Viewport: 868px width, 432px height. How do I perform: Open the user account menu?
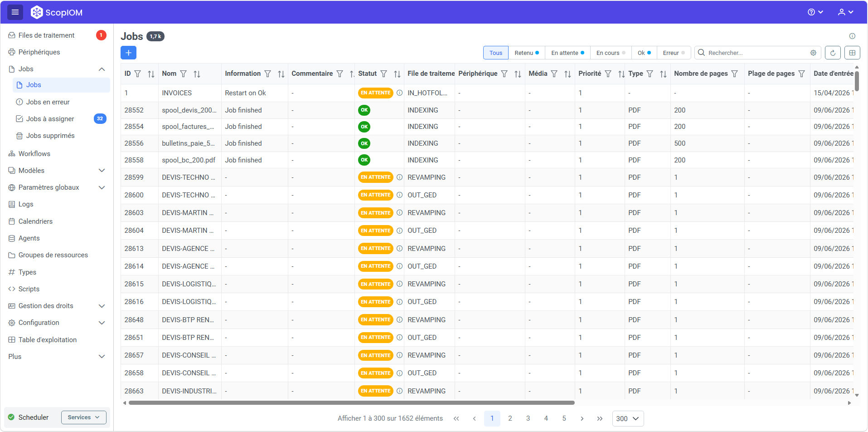click(x=845, y=12)
